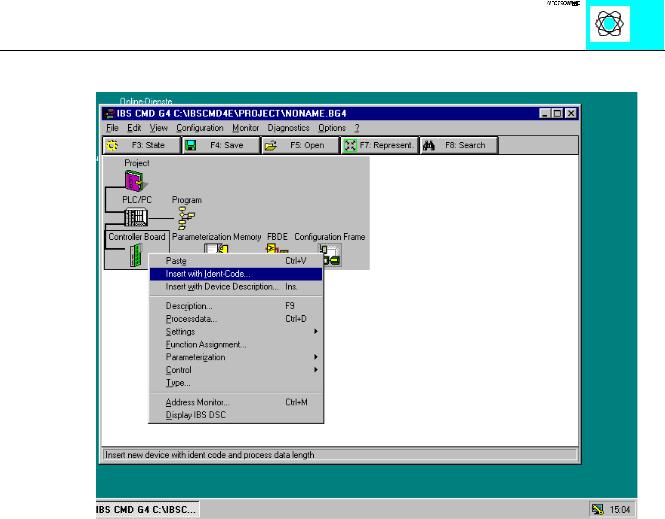Open the Configuration menu
The height and width of the screenshot is (519, 665).
200,128
